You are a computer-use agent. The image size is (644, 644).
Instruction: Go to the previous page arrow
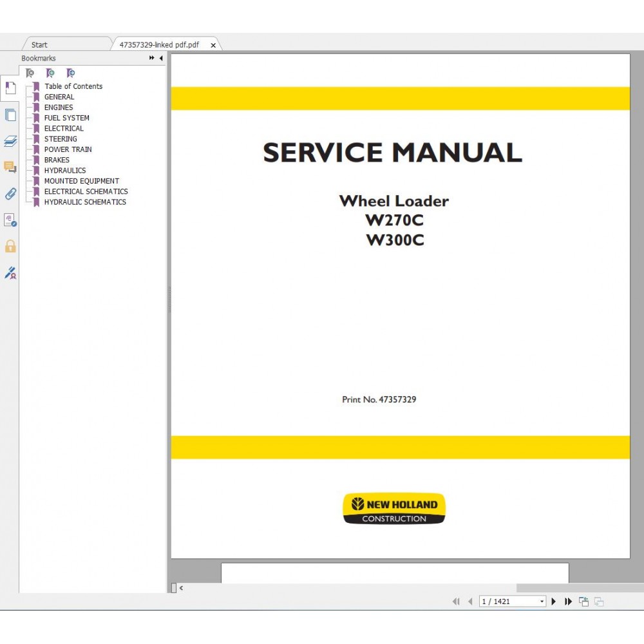[x=470, y=601]
